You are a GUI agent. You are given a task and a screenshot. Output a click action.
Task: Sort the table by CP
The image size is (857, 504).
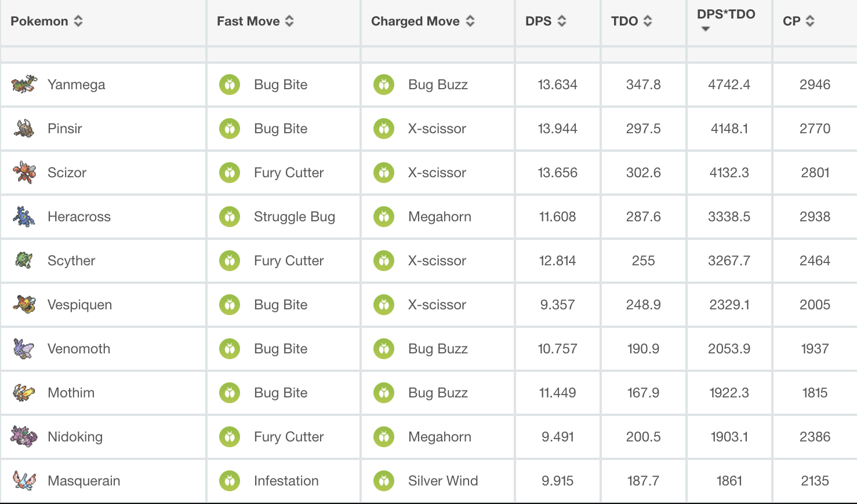pyautogui.click(x=798, y=21)
